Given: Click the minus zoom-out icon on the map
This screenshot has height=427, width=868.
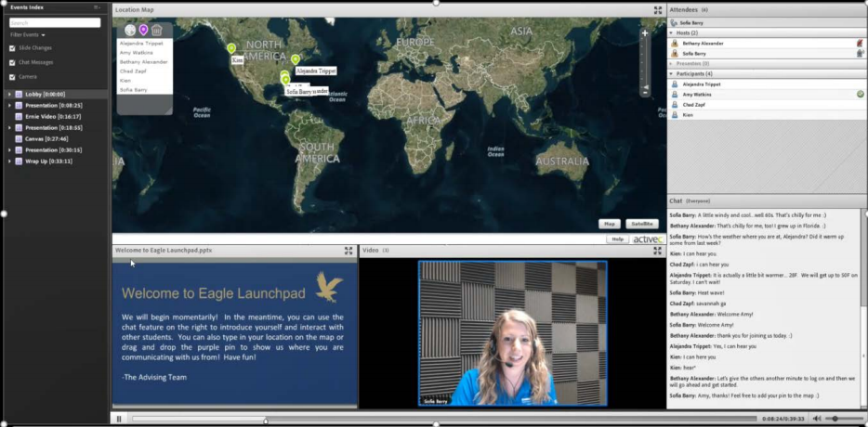Looking at the screenshot, I should 645,92.
